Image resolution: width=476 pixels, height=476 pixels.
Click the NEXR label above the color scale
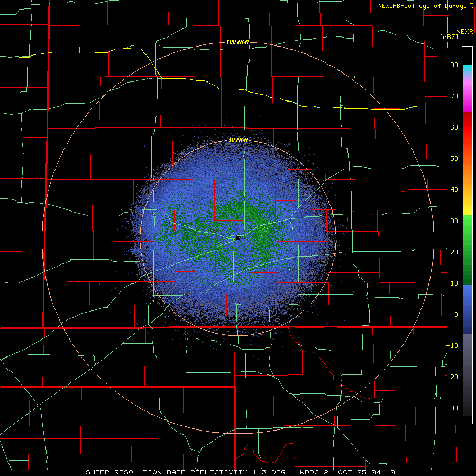[x=464, y=32]
